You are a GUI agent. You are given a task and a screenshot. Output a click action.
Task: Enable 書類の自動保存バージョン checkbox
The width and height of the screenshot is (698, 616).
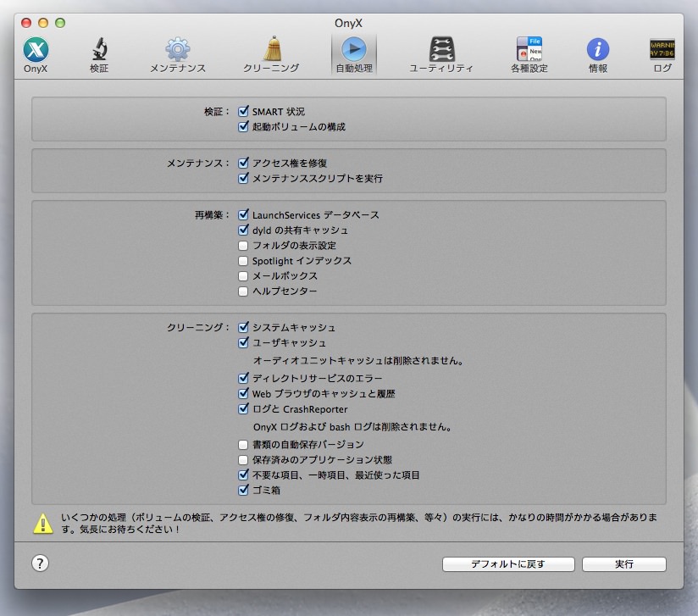point(243,445)
